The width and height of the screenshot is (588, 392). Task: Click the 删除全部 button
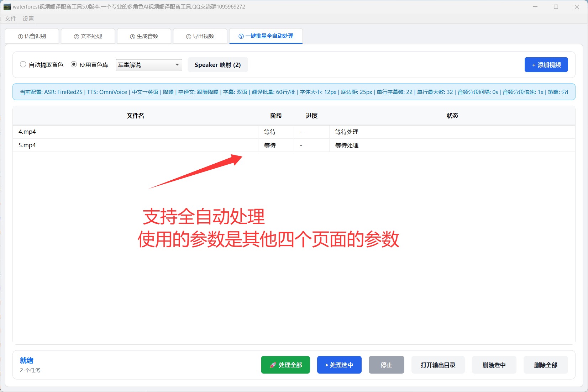[546, 365]
